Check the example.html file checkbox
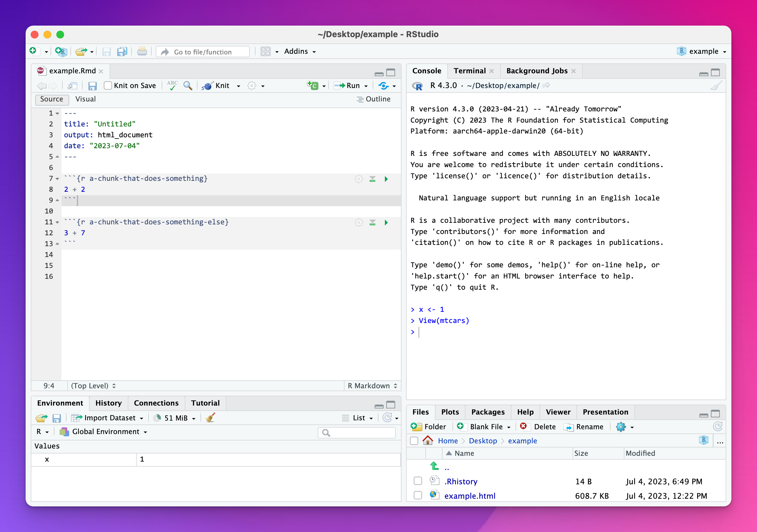The image size is (757, 532). click(418, 496)
